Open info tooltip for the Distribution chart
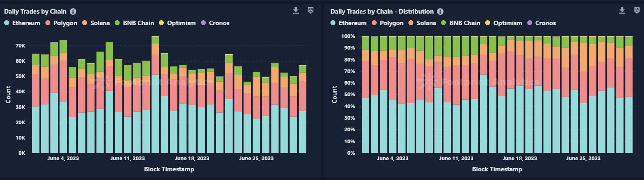This screenshot has width=644, height=180. [x=440, y=12]
